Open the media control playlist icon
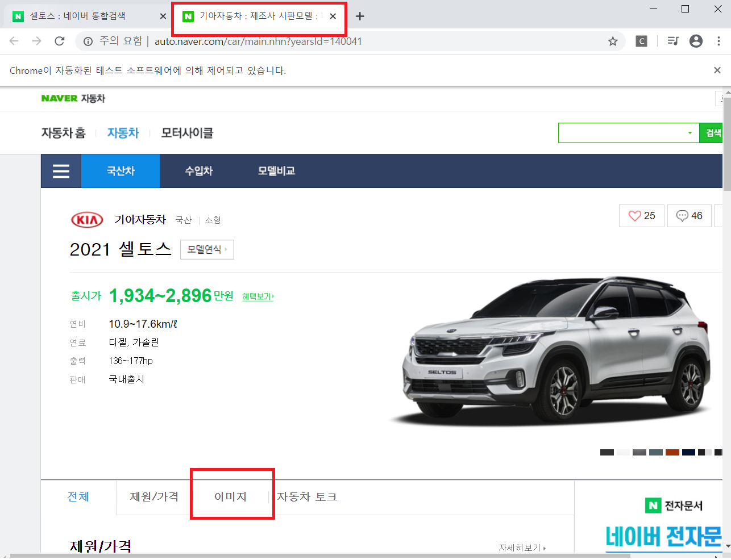 pyautogui.click(x=673, y=41)
